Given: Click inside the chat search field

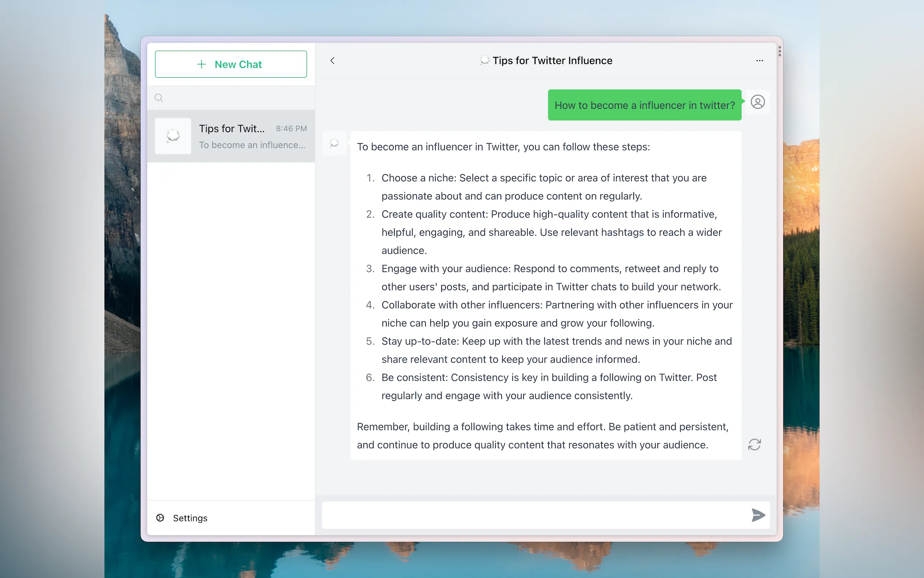Looking at the screenshot, I should point(237,98).
